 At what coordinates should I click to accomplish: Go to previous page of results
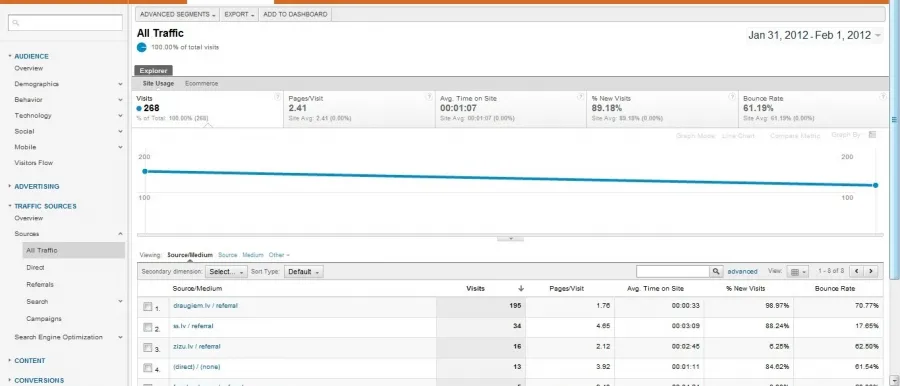pyautogui.click(x=857, y=271)
